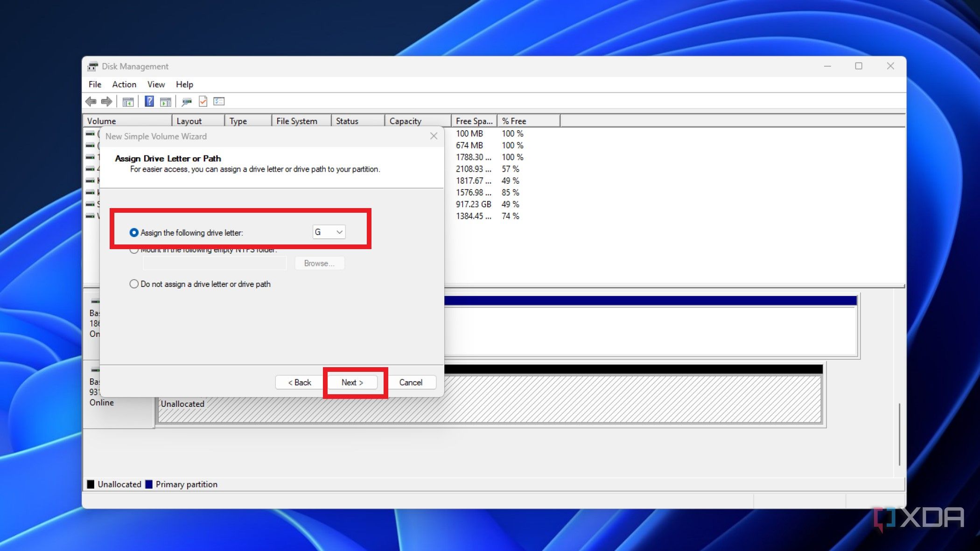The width and height of the screenshot is (980, 551).
Task: Click the Back arrow toolbar icon
Action: click(x=91, y=101)
